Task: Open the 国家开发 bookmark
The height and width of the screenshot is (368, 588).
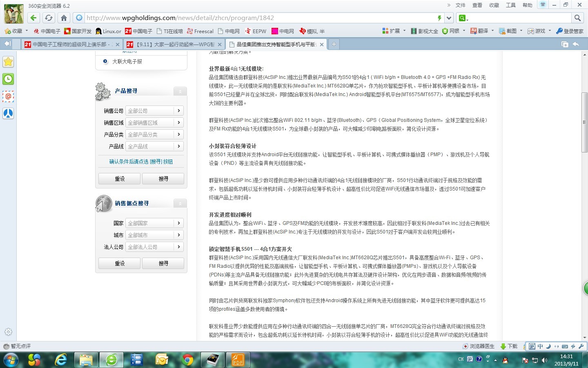Action: click(78, 31)
